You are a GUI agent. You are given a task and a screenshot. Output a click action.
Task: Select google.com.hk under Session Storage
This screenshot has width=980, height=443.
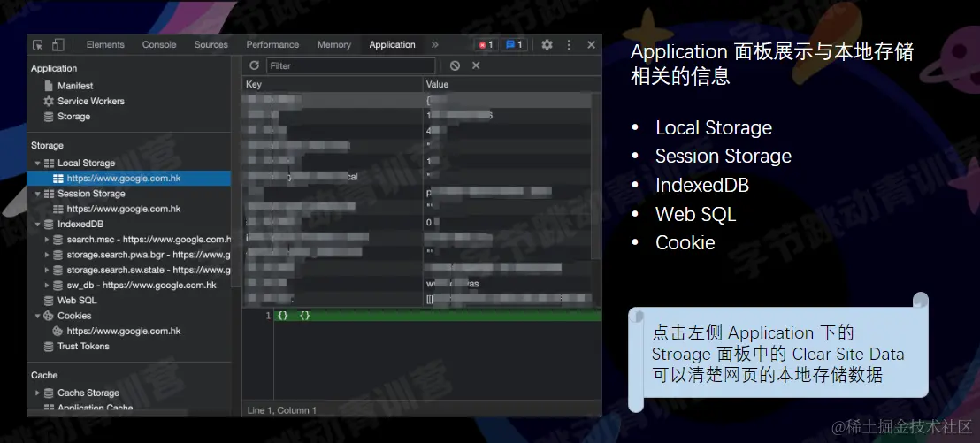click(x=124, y=209)
